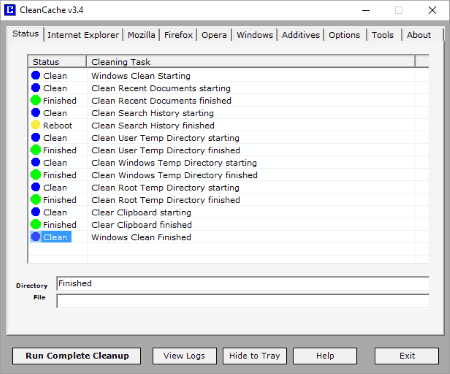Select 'Clean User Temp Directory finished' text

[166, 150]
